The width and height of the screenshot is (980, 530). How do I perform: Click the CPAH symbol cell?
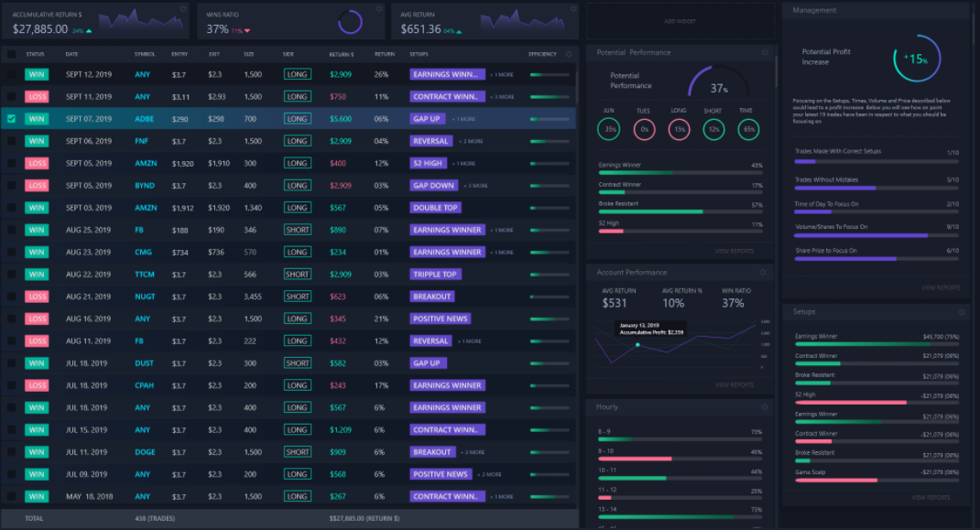coord(145,385)
